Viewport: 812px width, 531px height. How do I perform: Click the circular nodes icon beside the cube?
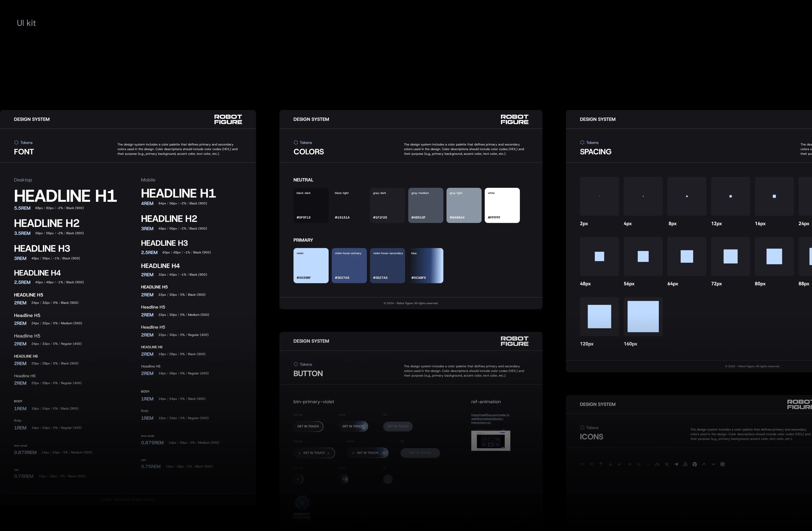pyautogui.click(x=685, y=464)
